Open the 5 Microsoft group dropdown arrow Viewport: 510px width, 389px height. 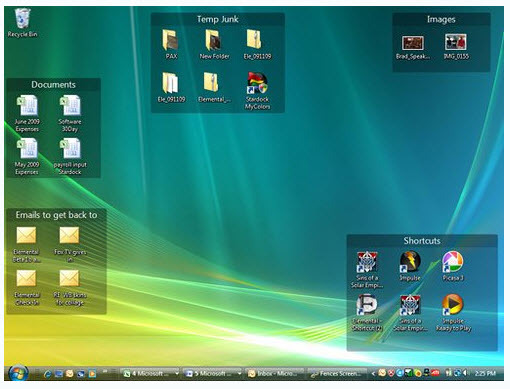pos(239,374)
